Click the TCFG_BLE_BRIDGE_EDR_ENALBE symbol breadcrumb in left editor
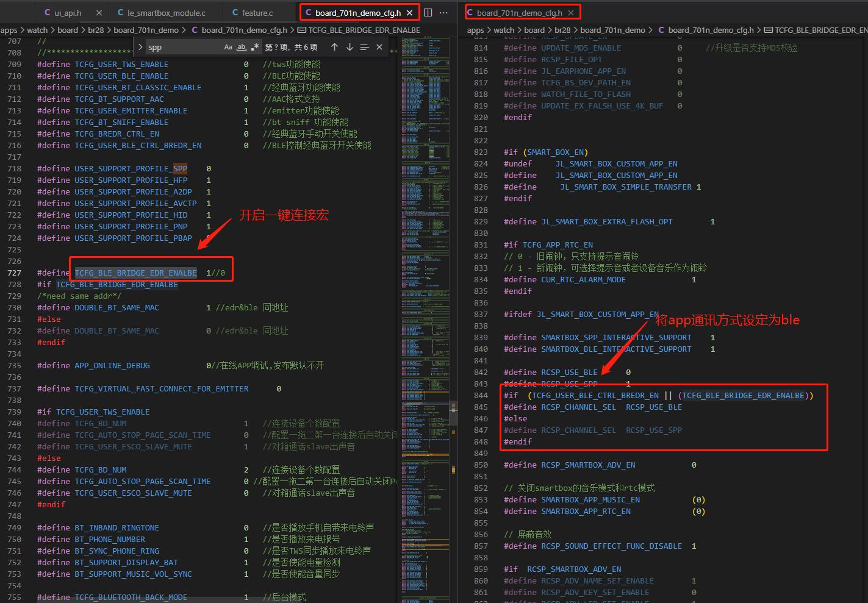This screenshot has height=603, width=868. point(364,30)
